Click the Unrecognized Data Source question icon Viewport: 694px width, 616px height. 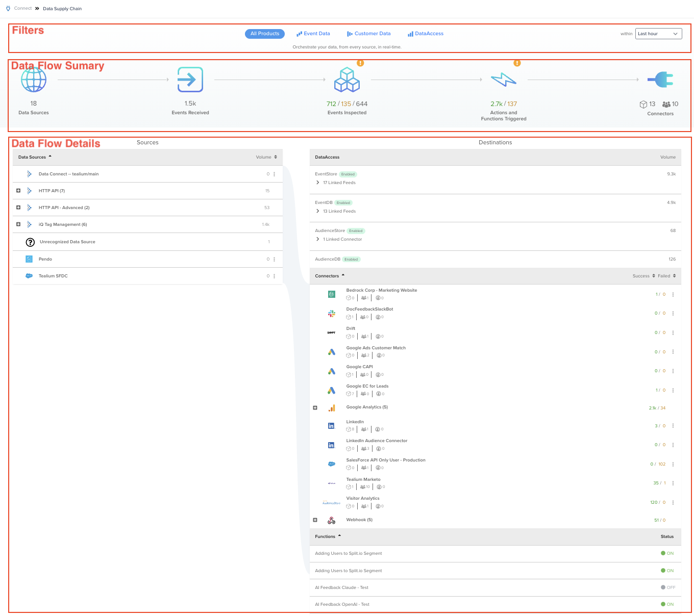(30, 242)
